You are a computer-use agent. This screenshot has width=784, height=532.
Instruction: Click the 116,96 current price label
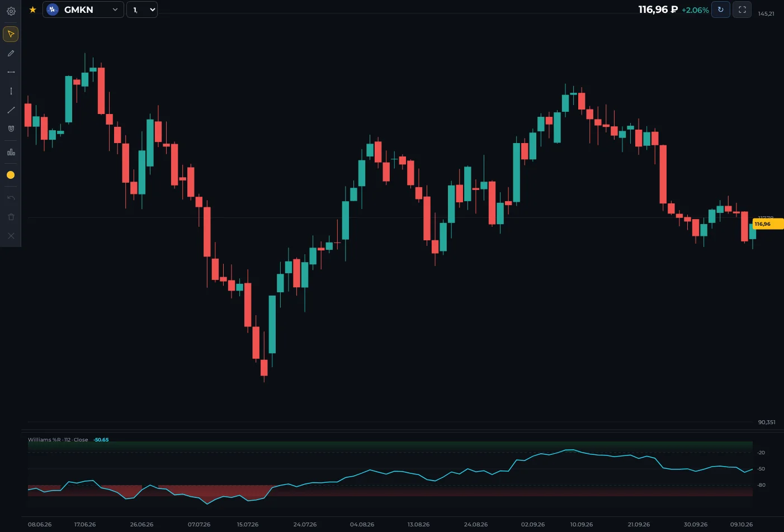click(768, 224)
